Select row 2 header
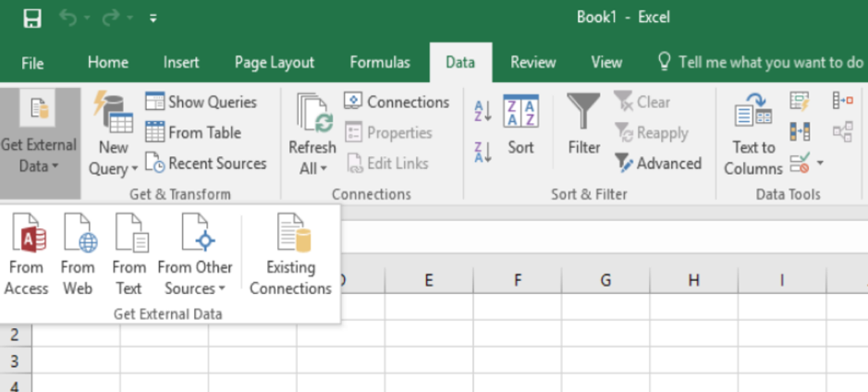Screen dimensions: 868x392 click(x=16, y=335)
